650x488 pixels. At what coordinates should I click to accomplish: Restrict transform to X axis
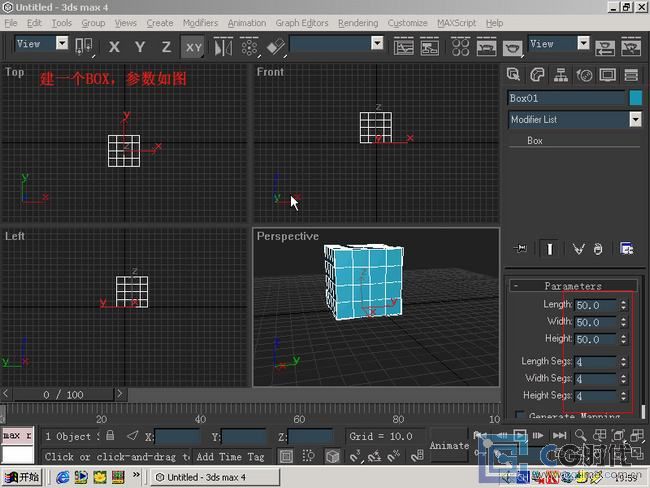point(114,47)
